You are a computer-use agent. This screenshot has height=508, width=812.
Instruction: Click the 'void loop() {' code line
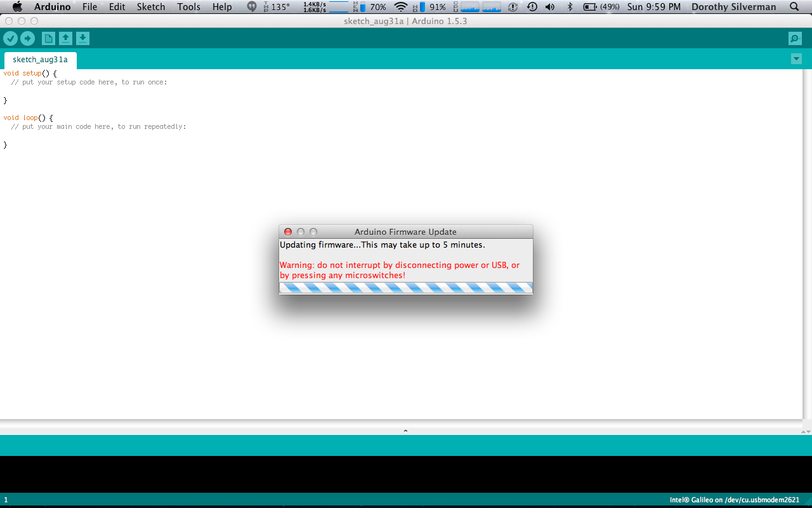point(28,117)
